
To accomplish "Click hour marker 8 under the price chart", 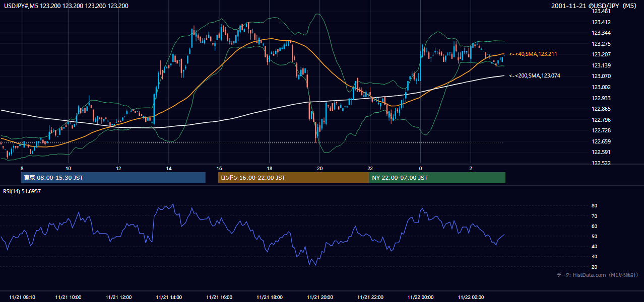I will pyautogui.click(x=22, y=168).
